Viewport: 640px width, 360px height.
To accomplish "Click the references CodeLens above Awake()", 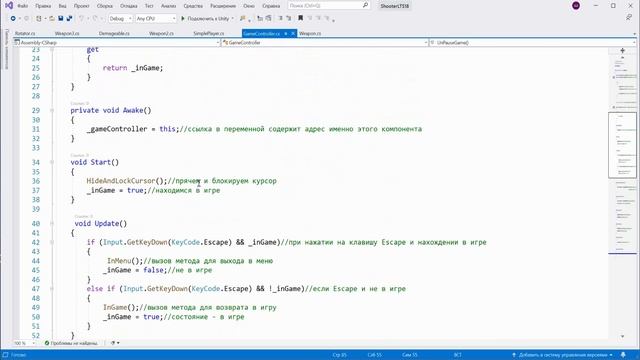I will [80, 103].
